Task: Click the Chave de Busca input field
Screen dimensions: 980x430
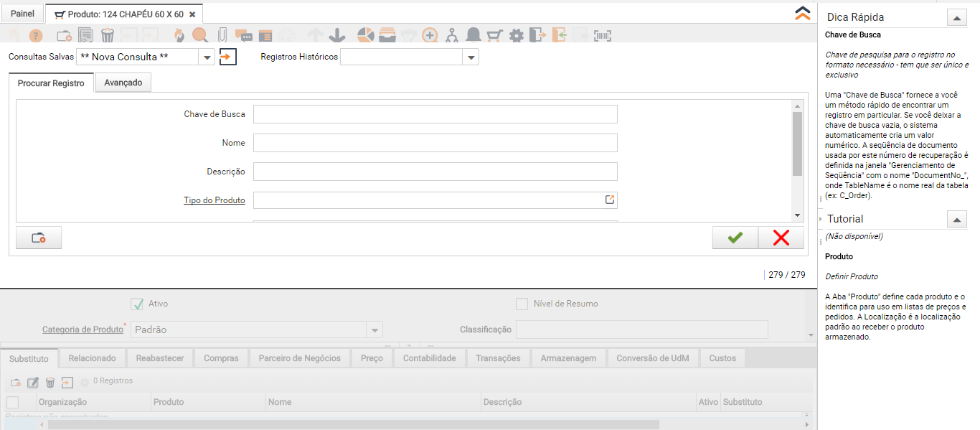Action: (435, 114)
